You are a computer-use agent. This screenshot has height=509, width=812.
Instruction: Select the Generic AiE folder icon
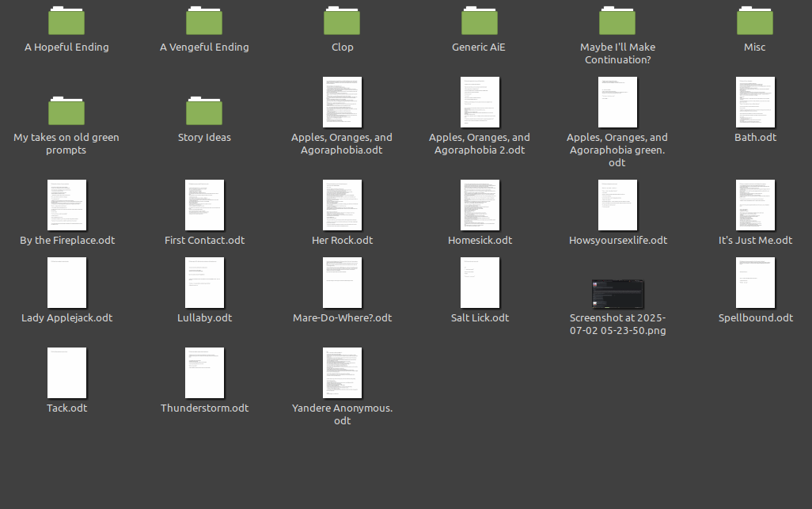click(x=480, y=21)
